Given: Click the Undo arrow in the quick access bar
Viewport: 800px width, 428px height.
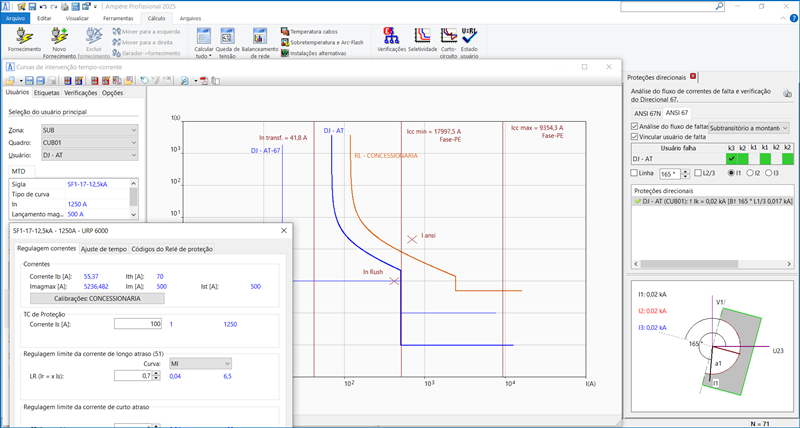Looking at the screenshot, I should click(x=42, y=7).
